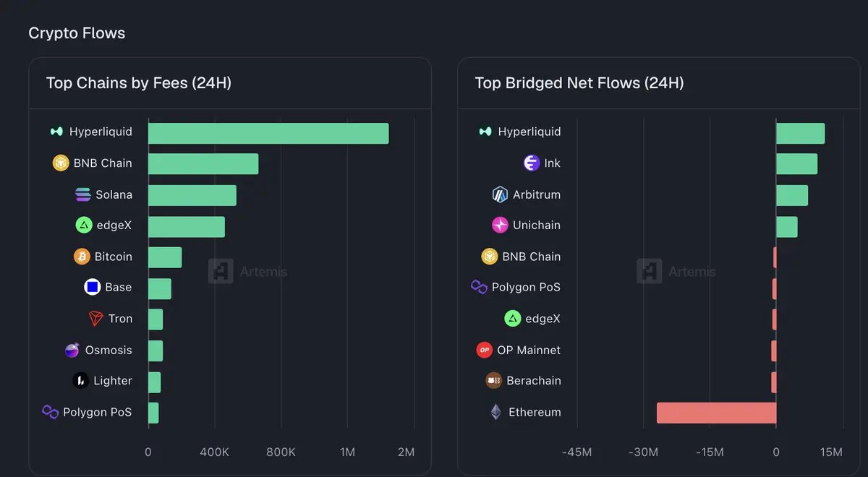Click the edgeX label in fees chart
Viewport: 868px width, 477px height.
click(114, 225)
